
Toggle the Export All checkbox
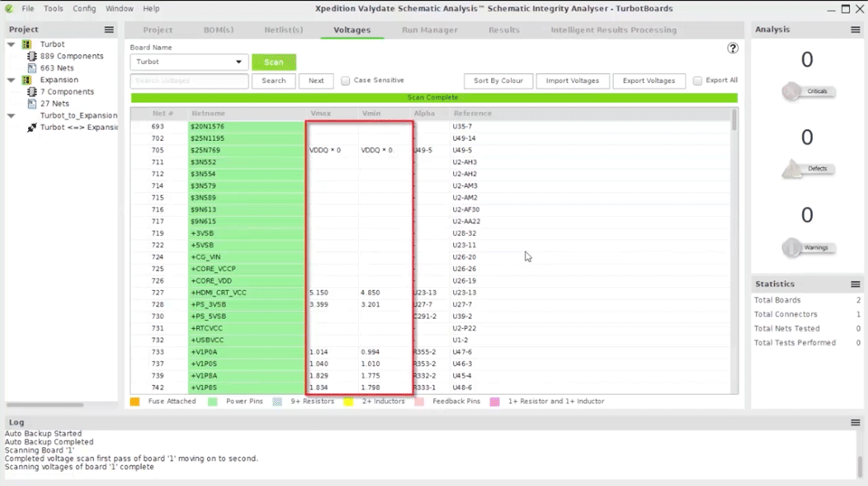click(697, 80)
